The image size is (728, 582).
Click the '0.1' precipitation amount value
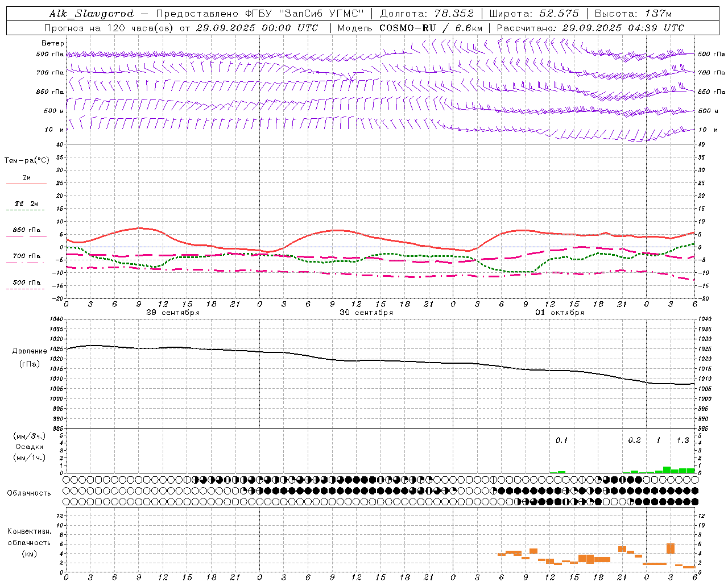(561, 440)
